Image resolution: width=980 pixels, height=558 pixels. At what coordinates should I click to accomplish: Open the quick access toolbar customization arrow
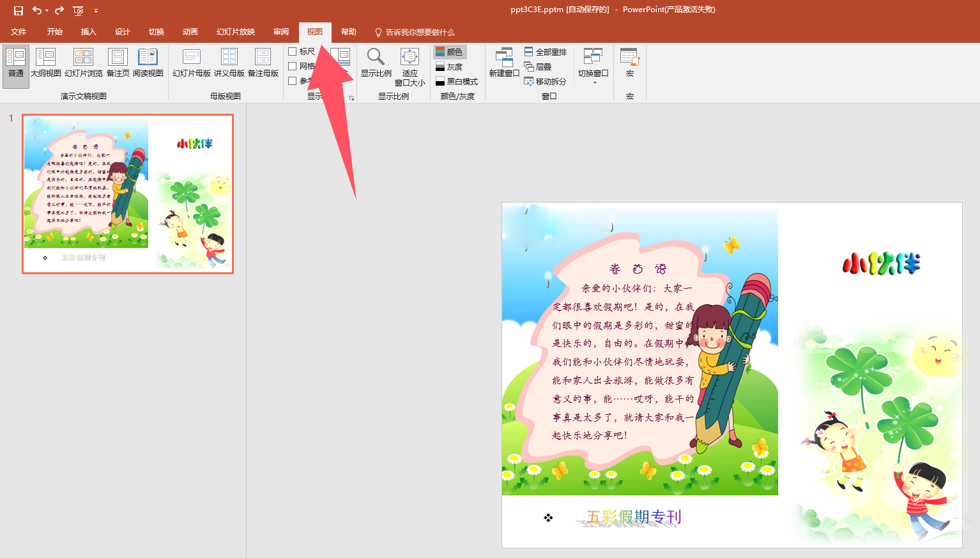(96, 10)
